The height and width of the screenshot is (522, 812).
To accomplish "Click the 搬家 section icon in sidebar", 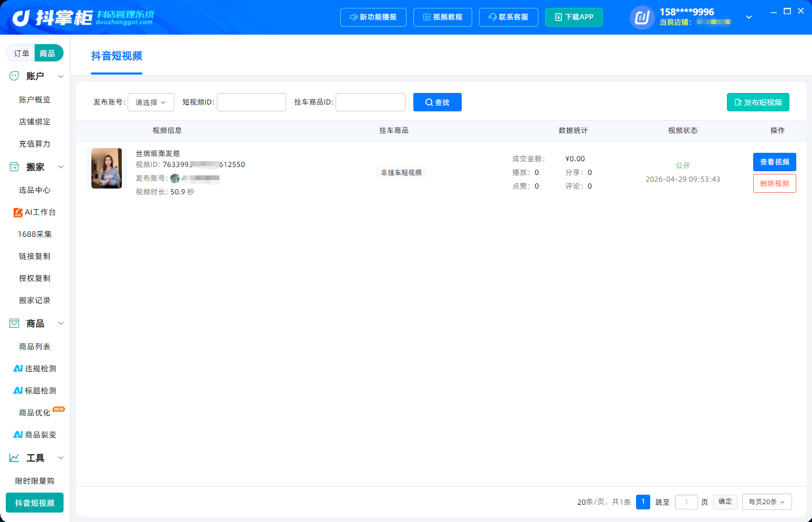I will click(x=14, y=167).
